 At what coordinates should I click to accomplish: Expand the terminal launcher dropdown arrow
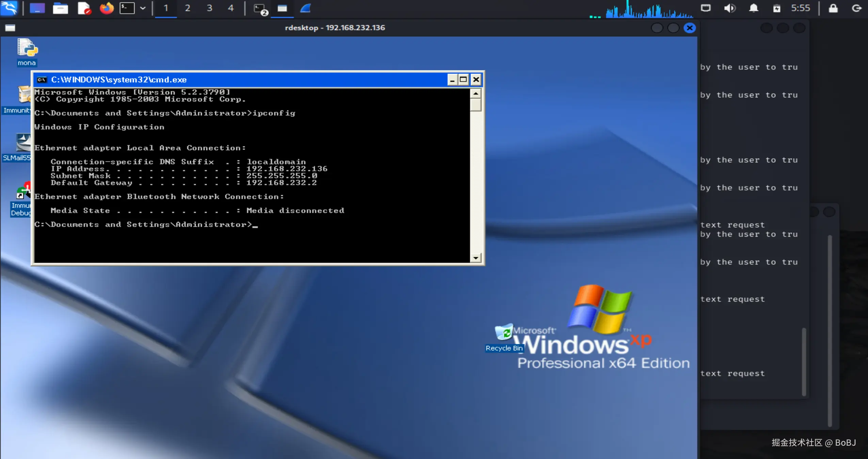click(143, 8)
